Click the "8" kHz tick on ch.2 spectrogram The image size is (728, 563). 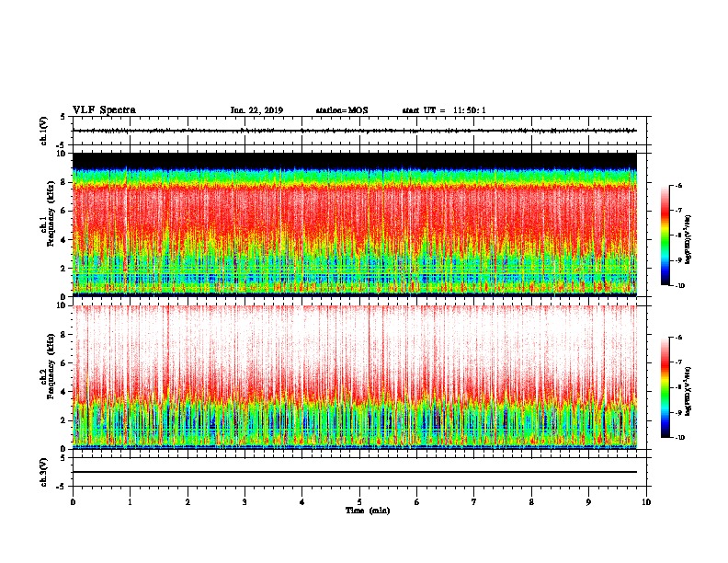(x=64, y=335)
